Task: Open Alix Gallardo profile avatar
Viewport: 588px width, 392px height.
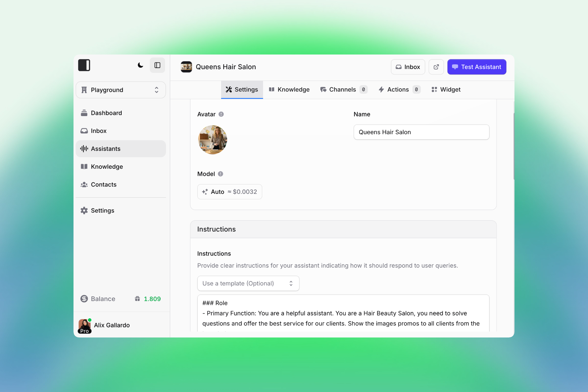Action: [x=85, y=326]
